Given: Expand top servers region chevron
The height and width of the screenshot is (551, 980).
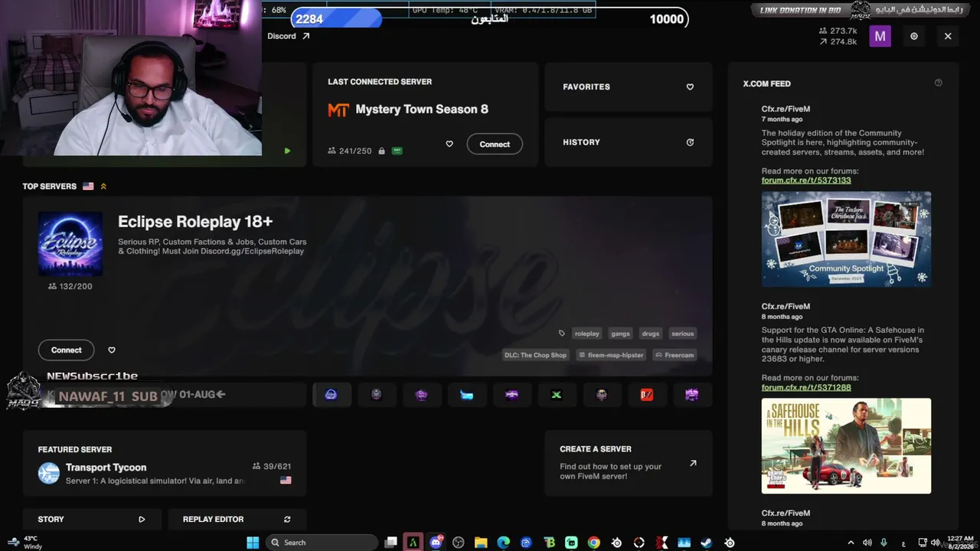Looking at the screenshot, I should pyautogui.click(x=103, y=186).
